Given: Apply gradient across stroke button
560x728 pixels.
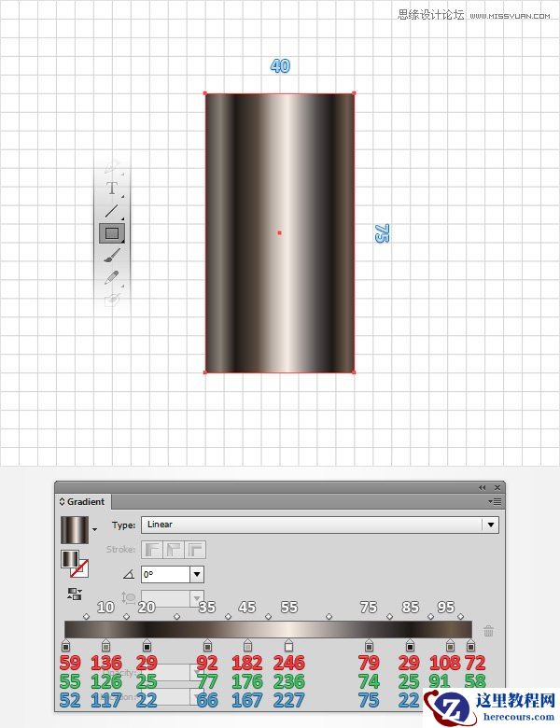Looking at the screenshot, I should coord(195,550).
